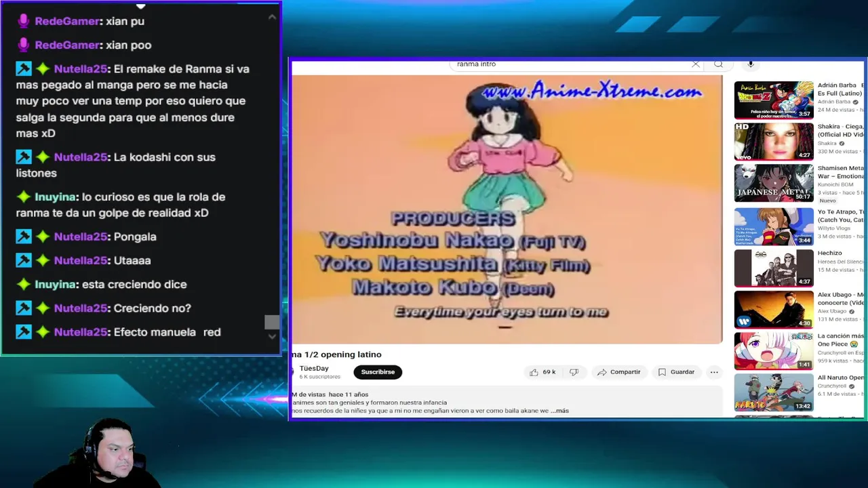Screen dimensions: 868x488
Task: Open the Japanese Metal thumbnail
Action: (774, 183)
